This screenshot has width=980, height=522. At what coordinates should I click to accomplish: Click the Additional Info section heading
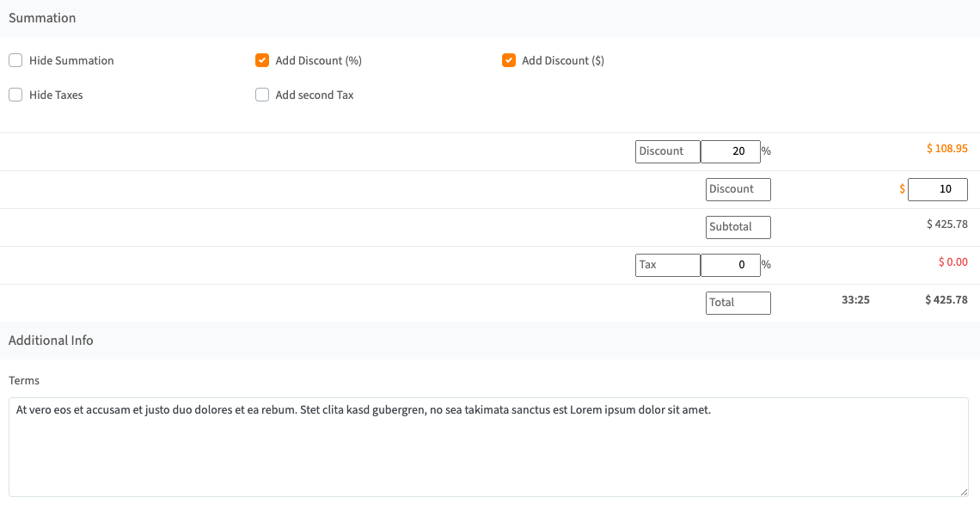click(x=51, y=341)
